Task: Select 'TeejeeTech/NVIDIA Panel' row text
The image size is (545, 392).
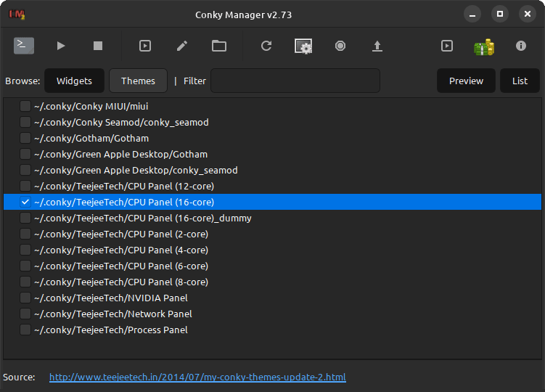Action: click(111, 298)
